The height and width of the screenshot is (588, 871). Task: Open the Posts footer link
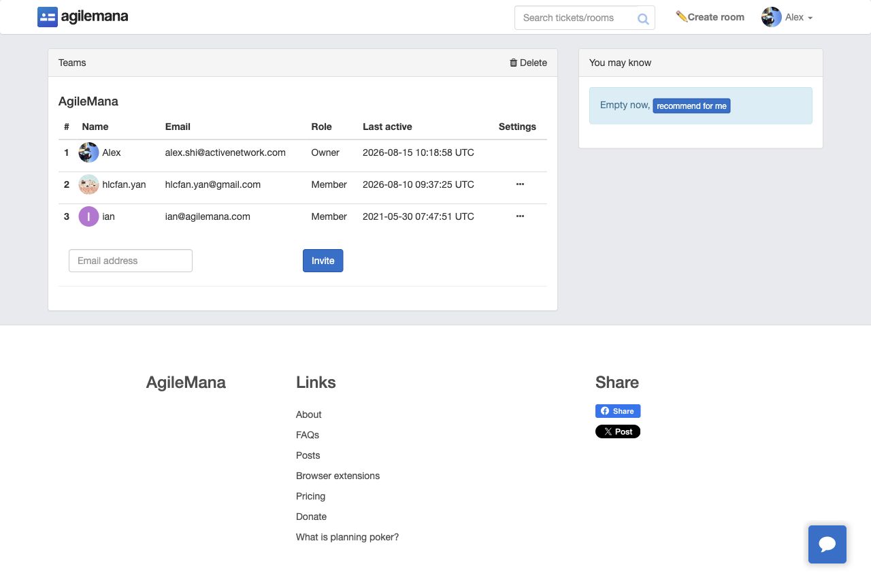(x=308, y=455)
